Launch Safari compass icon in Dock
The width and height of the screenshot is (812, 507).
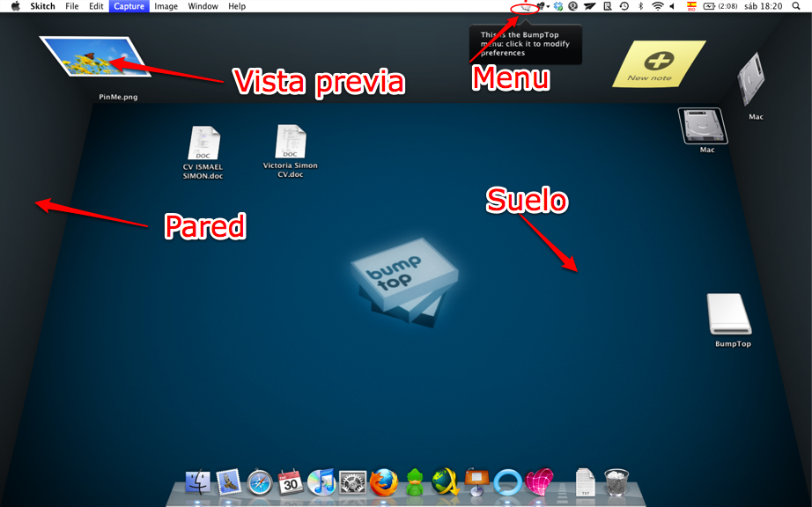[260, 482]
